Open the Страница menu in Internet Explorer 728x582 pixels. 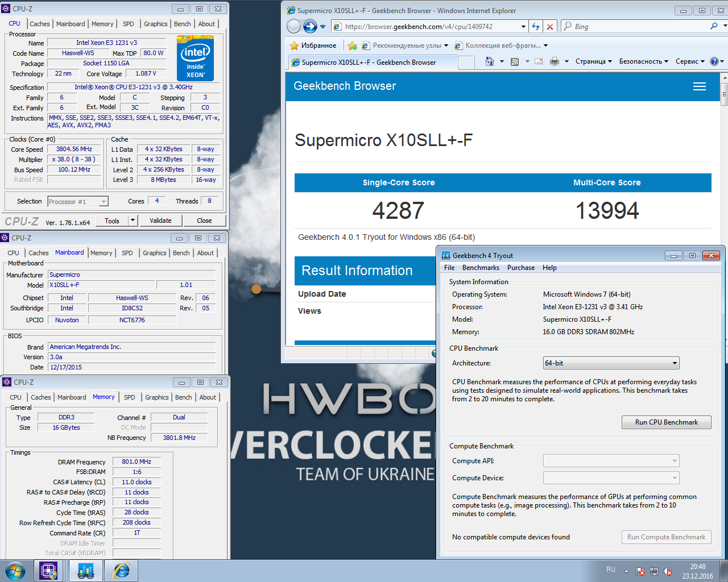tap(594, 61)
